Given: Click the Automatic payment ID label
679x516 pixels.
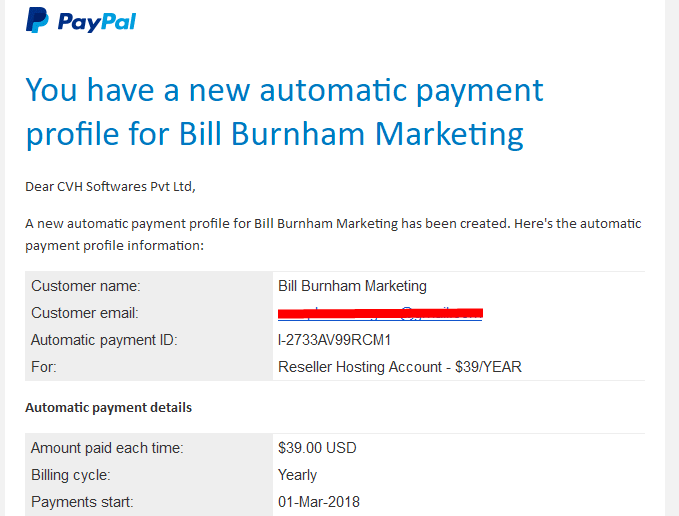Looking at the screenshot, I should point(104,340).
